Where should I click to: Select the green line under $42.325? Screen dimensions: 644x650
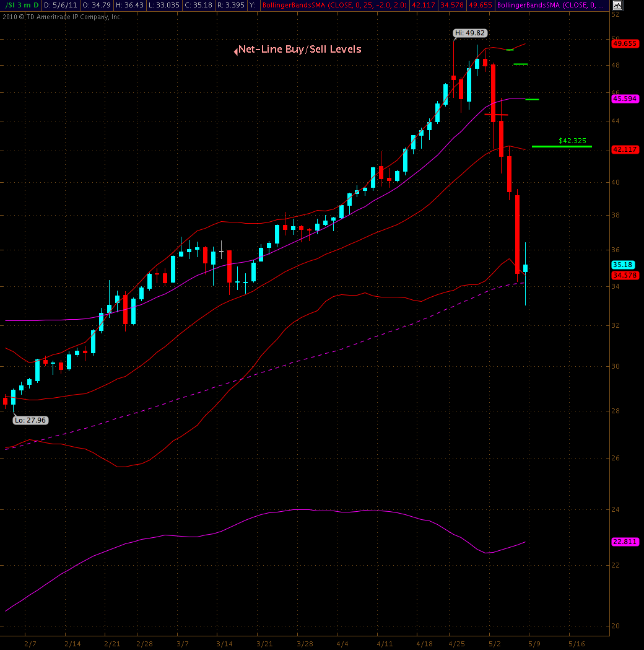pyautogui.click(x=561, y=147)
